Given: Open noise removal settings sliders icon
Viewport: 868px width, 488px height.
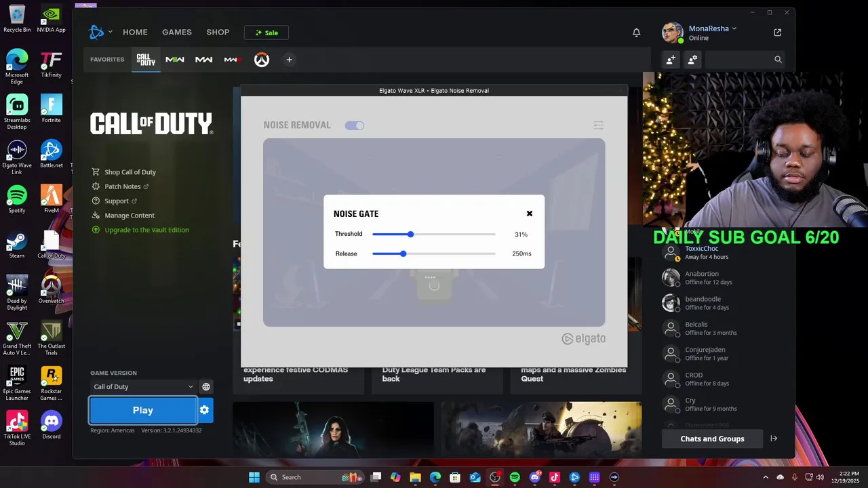Looking at the screenshot, I should click(598, 125).
